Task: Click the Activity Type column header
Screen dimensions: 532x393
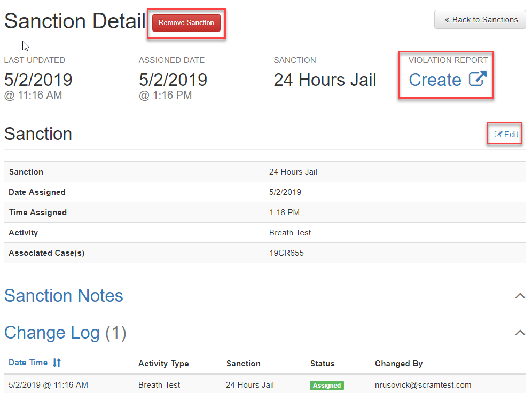Action: [x=163, y=364]
